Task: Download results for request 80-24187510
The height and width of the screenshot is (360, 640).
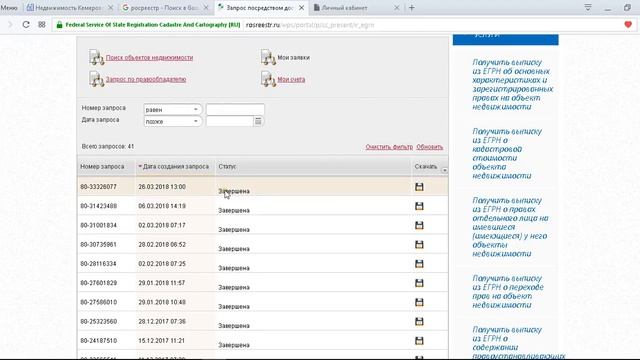Action: (419, 341)
